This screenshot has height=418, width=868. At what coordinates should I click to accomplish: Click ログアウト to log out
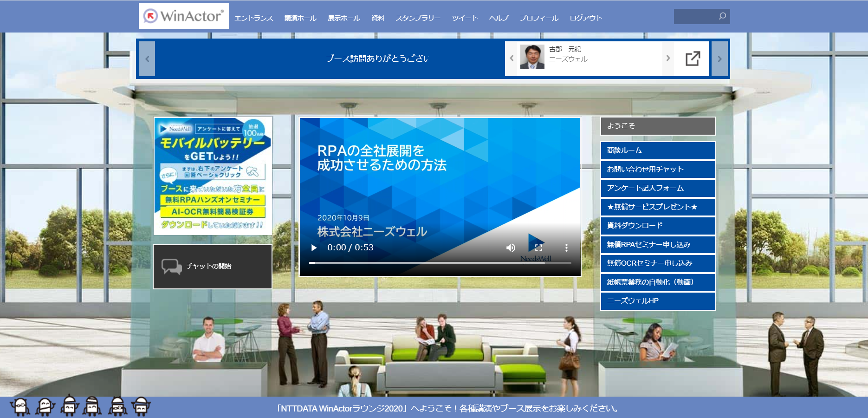(586, 18)
